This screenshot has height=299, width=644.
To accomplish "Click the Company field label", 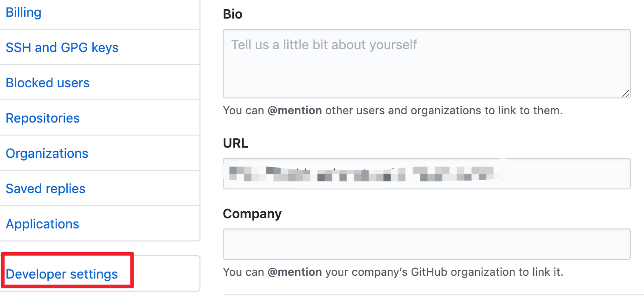I will [252, 214].
